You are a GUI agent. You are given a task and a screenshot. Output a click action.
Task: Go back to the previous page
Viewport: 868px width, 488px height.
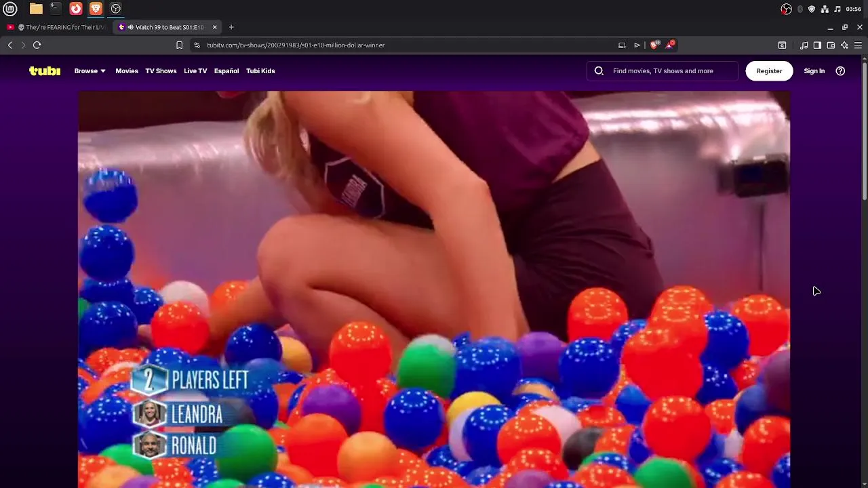(10, 45)
